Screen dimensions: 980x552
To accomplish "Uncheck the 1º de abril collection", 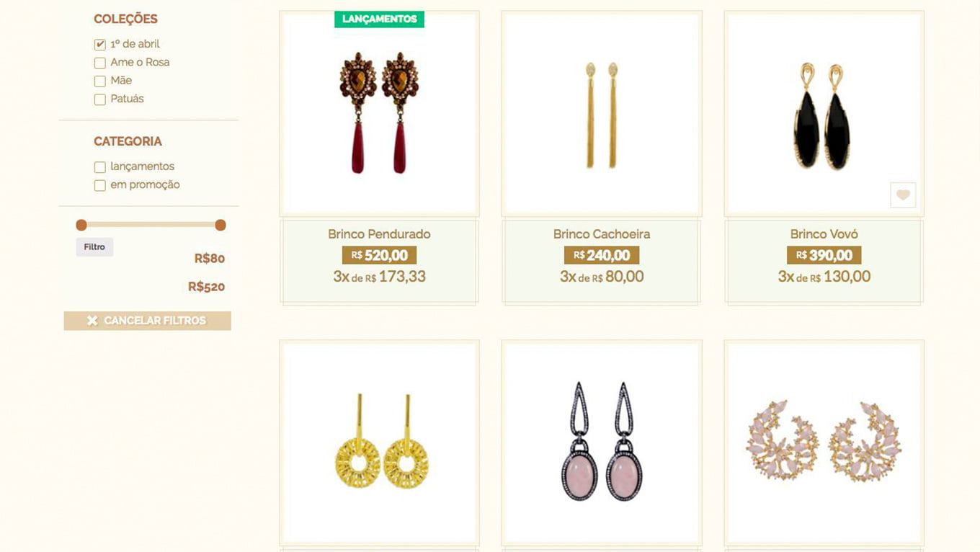I will 100,45.
